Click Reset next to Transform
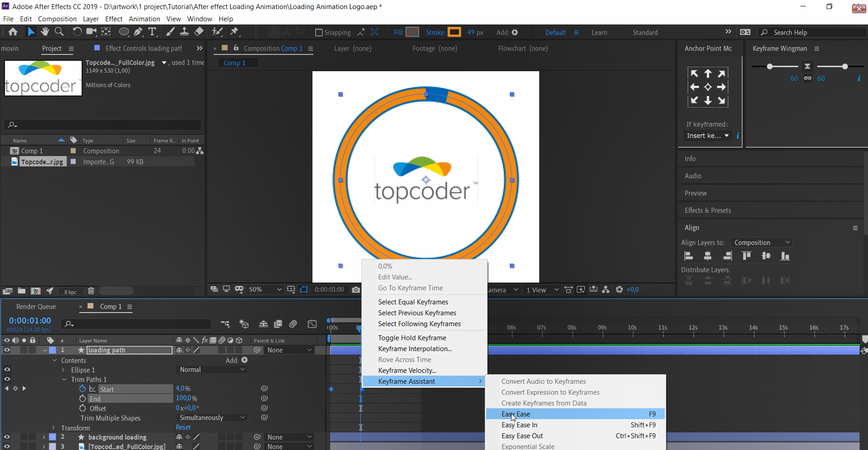This screenshot has width=868, height=450. 183,427
